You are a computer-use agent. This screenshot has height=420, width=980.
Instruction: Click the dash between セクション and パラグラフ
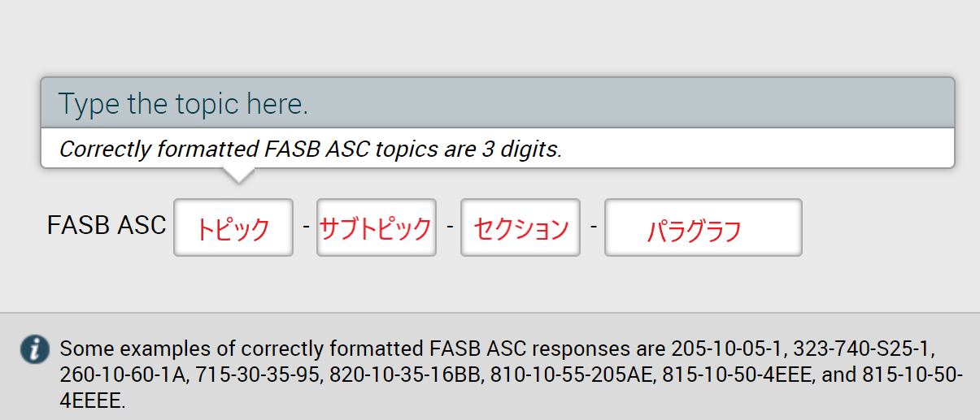tap(593, 227)
